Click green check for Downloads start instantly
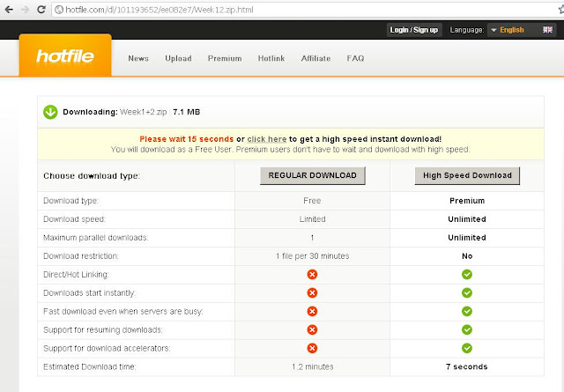564x392 pixels. tap(467, 292)
